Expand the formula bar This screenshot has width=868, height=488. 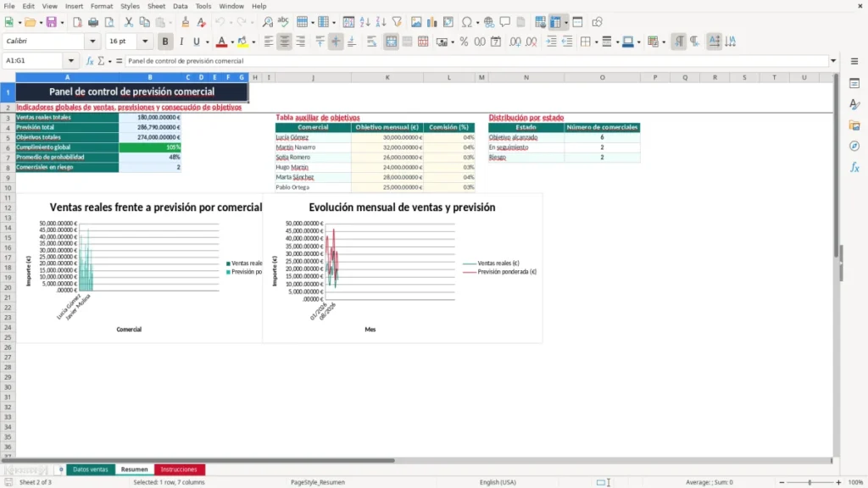833,61
